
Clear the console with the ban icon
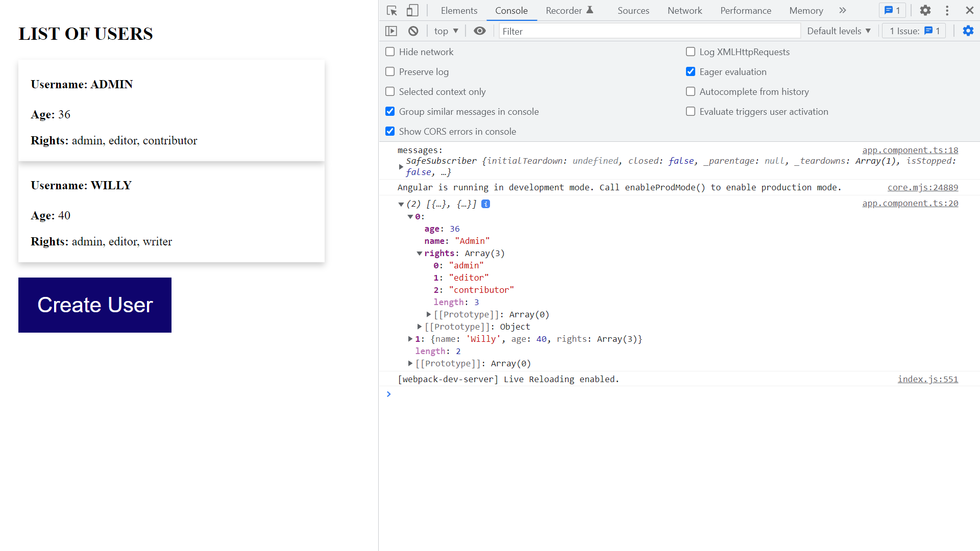pyautogui.click(x=413, y=31)
